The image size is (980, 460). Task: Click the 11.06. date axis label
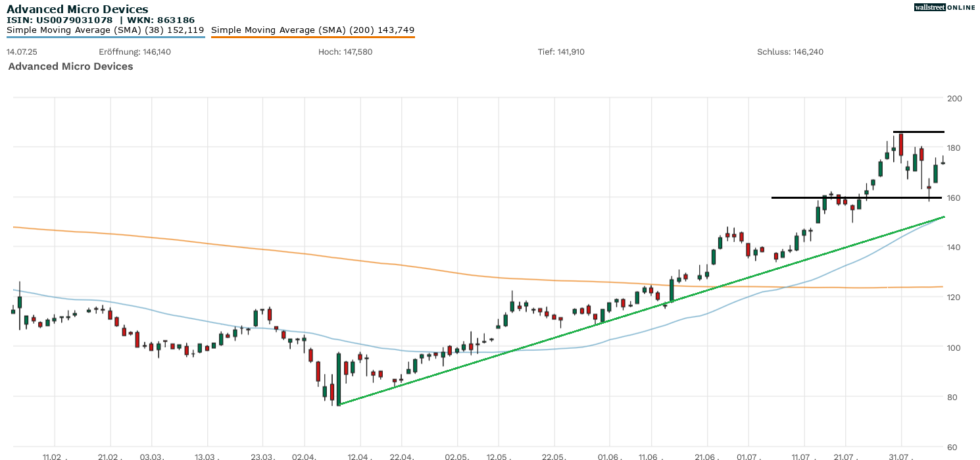(650, 456)
